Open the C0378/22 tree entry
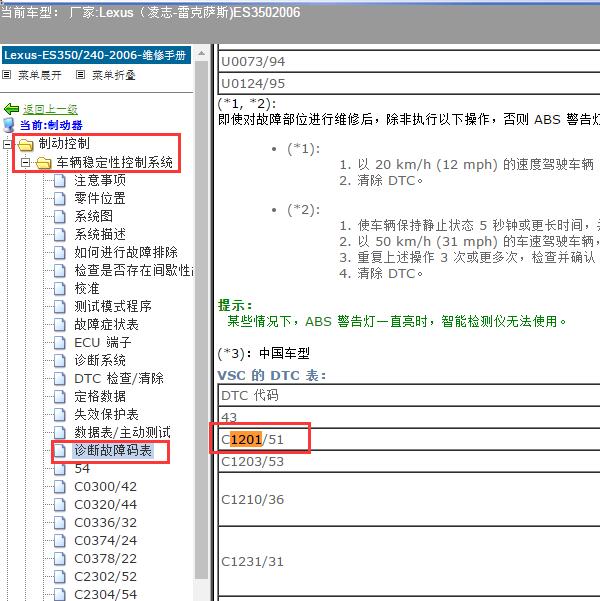 [x=105, y=558]
